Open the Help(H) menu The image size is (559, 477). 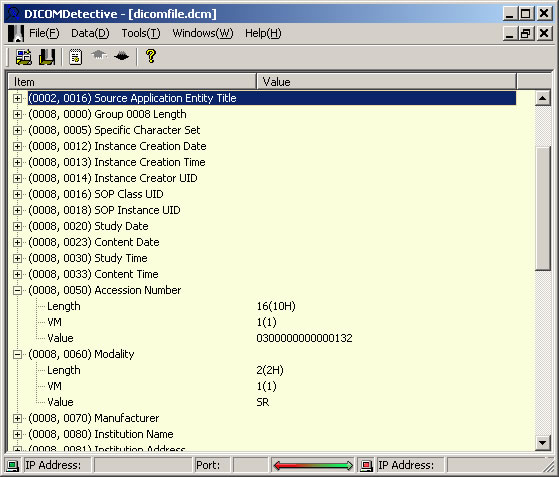click(x=263, y=33)
